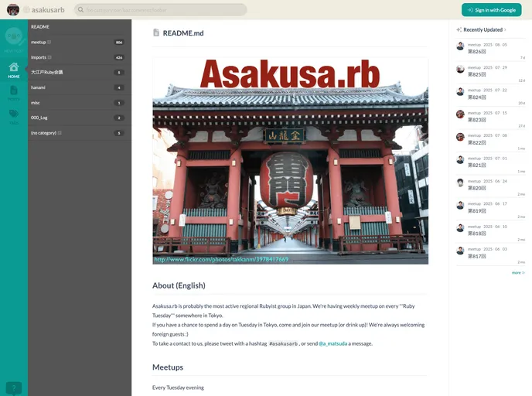Click the README.md document icon
532x396 pixels.
(156, 32)
